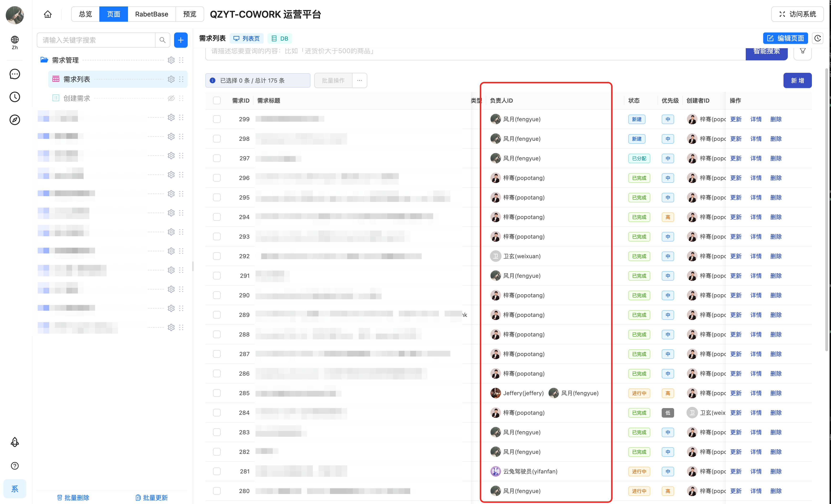Open the rocket deploy icon

tap(15, 442)
